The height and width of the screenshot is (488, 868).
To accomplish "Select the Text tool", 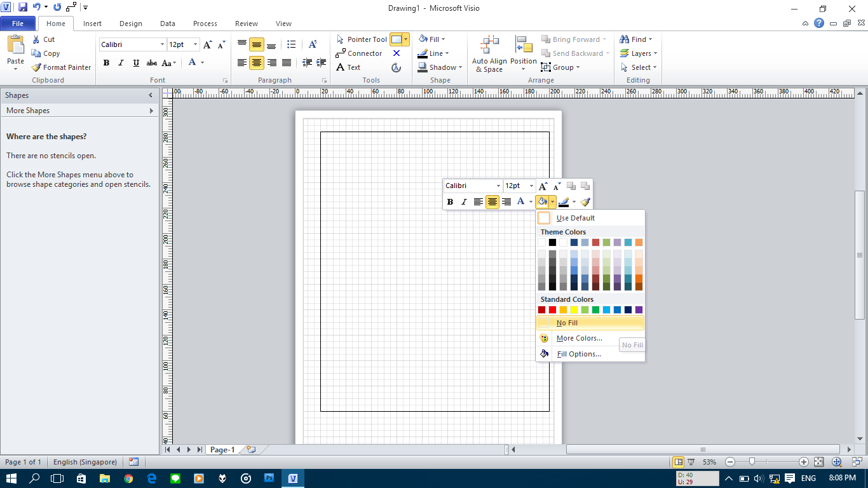I will point(348,67).
